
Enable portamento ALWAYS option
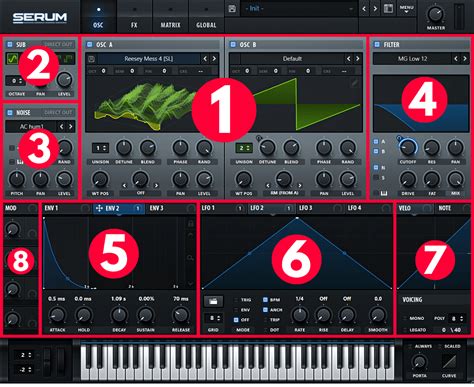coord(410,346)
